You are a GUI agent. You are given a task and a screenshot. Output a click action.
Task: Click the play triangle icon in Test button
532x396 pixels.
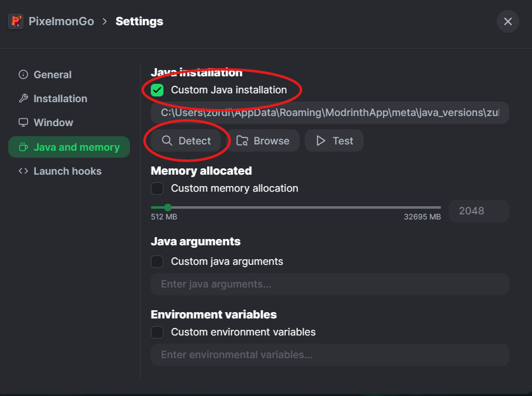coord(321,141)
